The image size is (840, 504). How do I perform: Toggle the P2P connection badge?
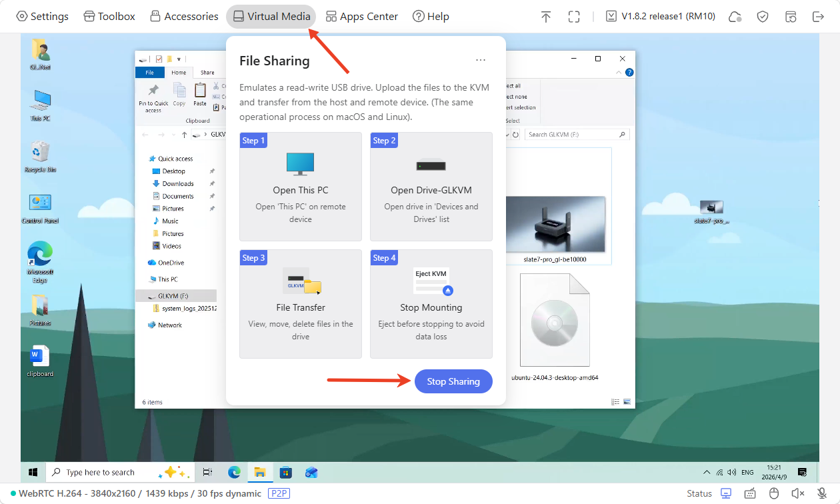pos(279,493)
